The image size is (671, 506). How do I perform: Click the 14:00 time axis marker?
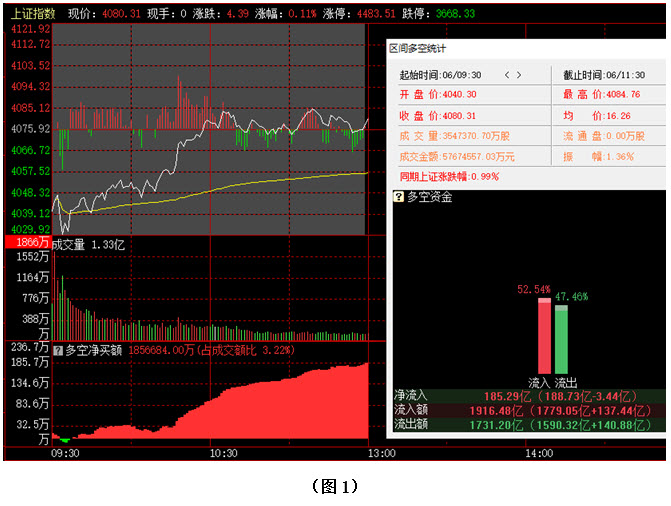(539, 453)
